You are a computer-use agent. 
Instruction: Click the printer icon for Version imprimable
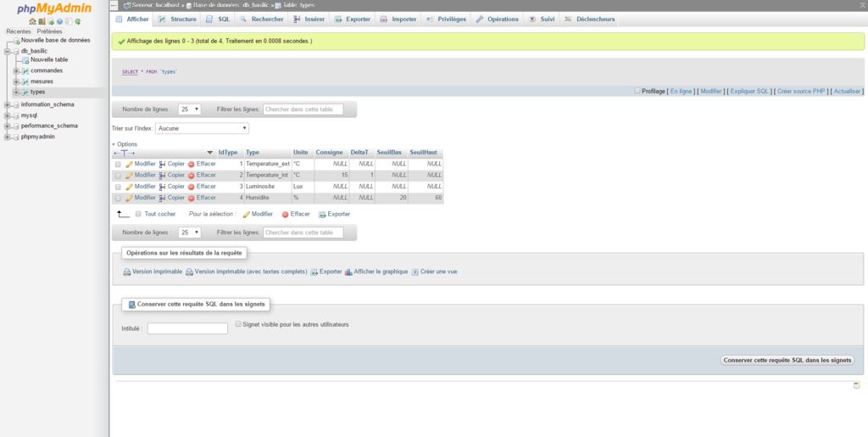(127, 272)
